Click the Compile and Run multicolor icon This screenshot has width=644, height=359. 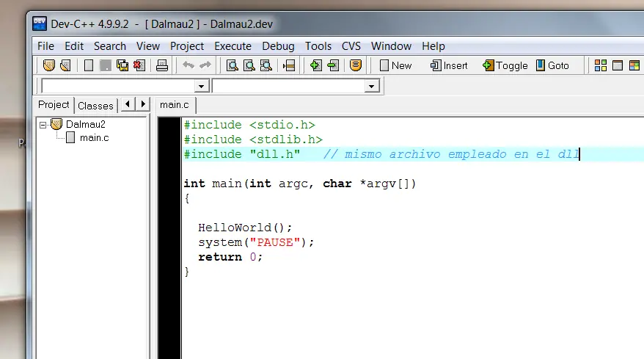coord(634,65)
